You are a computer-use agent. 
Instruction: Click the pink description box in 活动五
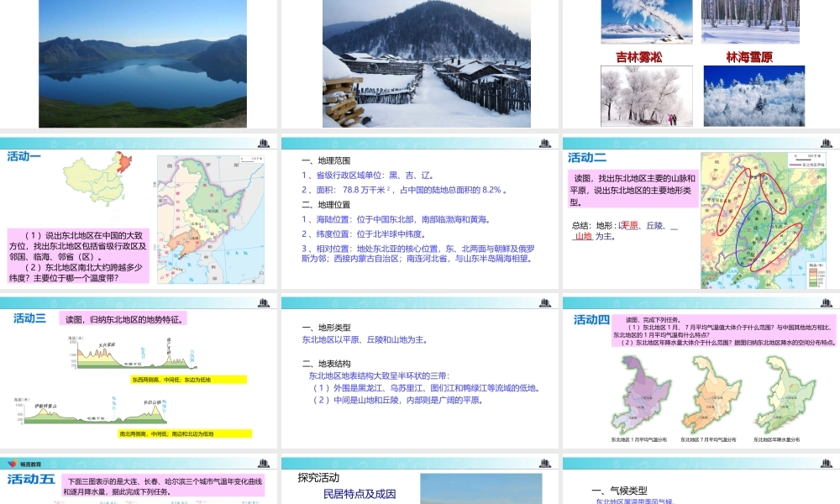click(163, 486)
